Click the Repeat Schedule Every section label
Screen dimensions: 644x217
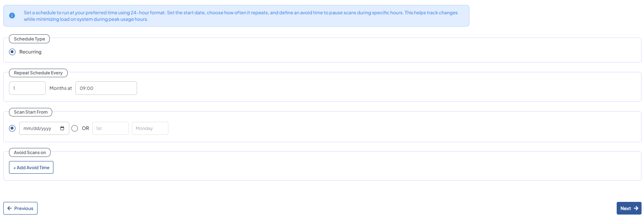pyautogui.click(x=38, y=73)
